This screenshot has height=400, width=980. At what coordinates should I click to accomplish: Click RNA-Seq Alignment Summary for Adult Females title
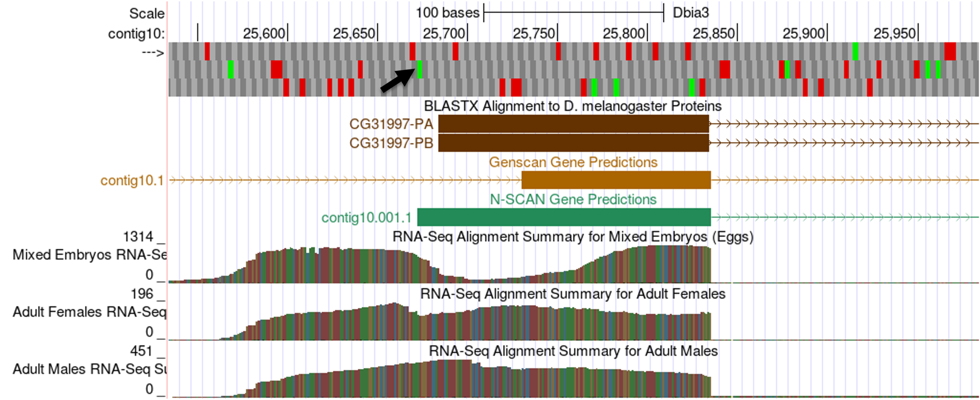click(x=573, y=293)
